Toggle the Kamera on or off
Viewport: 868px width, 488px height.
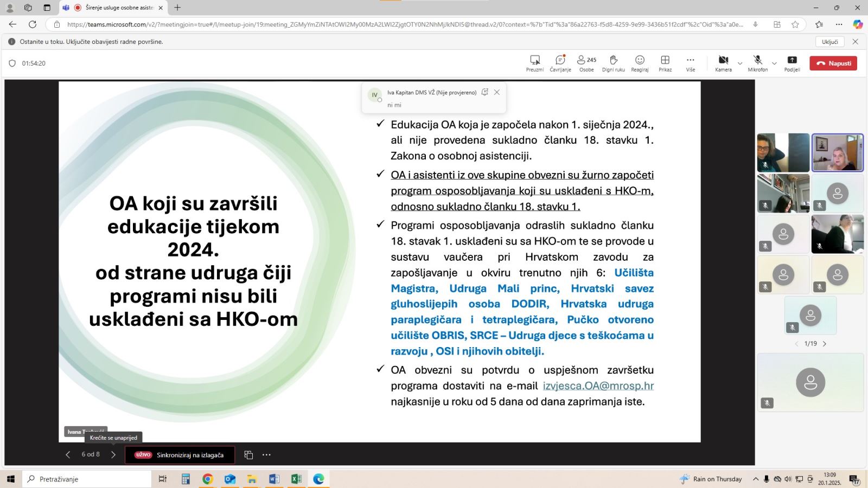[723, 63]
